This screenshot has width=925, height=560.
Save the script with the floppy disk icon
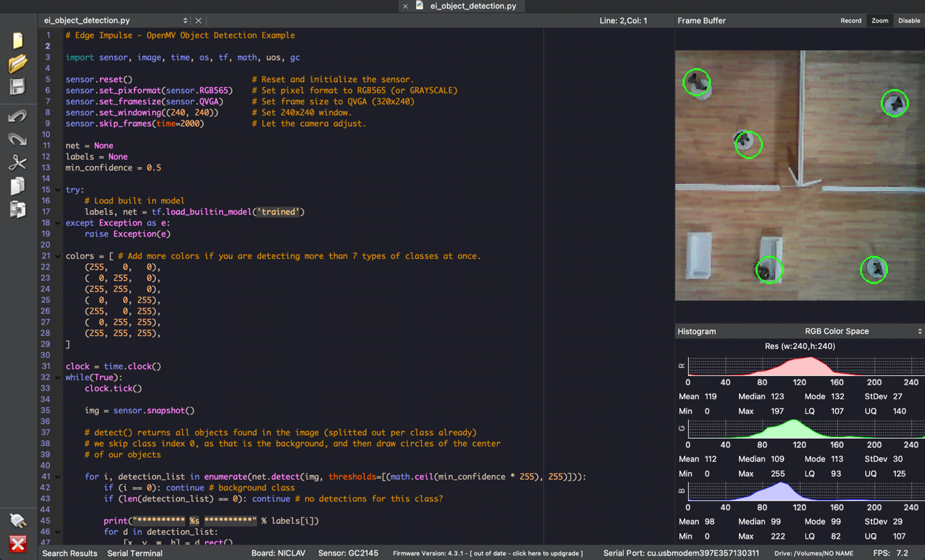17,87
